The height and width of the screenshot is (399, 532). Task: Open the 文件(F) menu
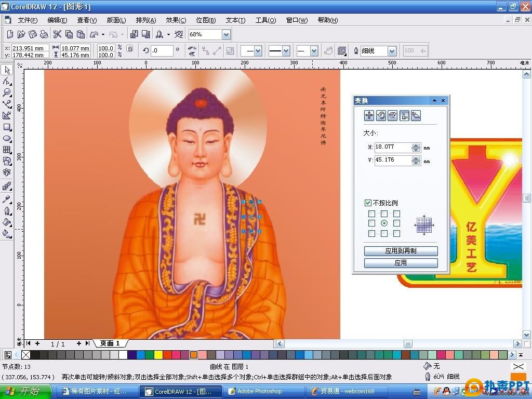28,20
